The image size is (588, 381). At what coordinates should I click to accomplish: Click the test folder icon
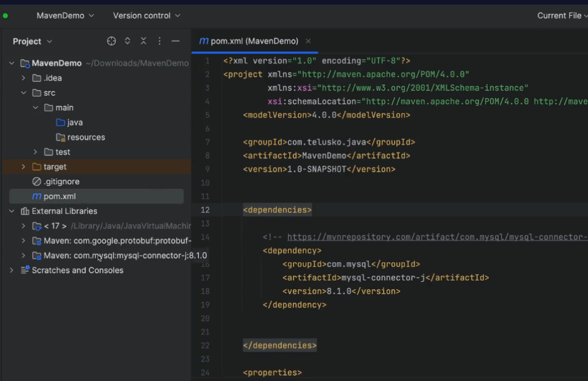coord(49,151)
